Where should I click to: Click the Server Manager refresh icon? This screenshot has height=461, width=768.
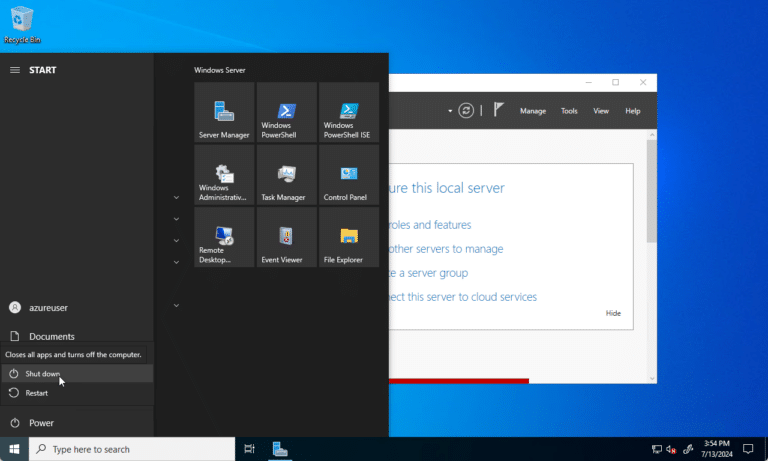pos(466,111)
